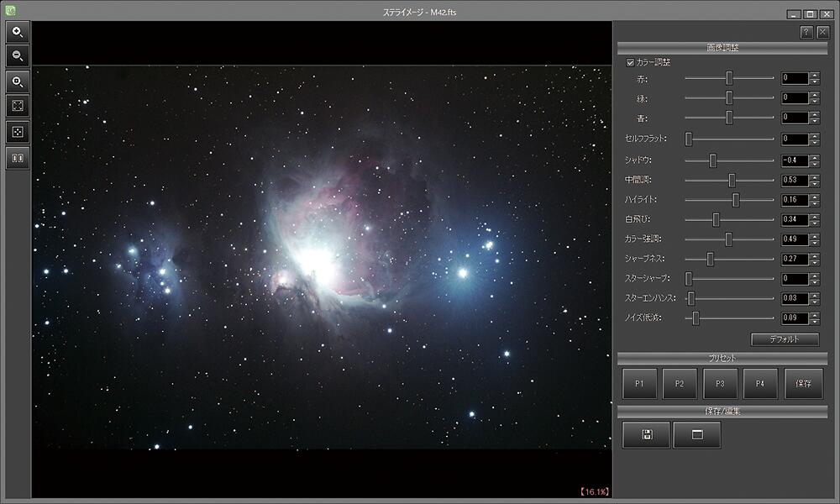
Task: Open the window icon button beside save
Action: 696,434
